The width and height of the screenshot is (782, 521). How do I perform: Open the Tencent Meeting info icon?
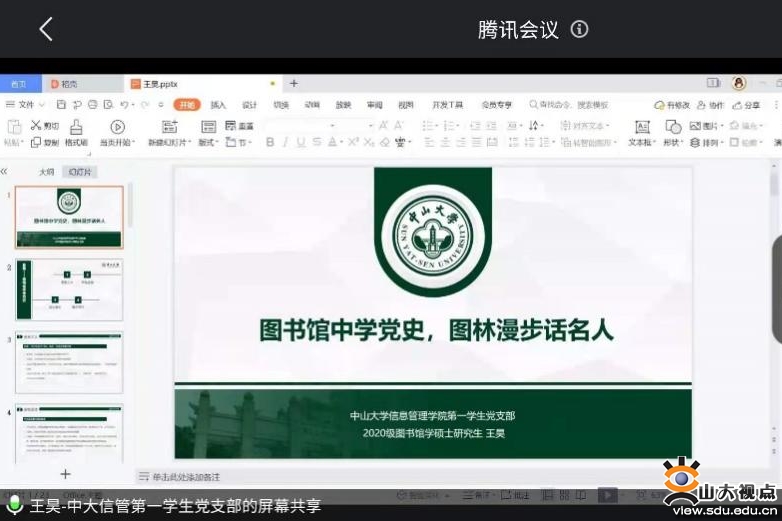pyautogui.click(x=579, y=29)
